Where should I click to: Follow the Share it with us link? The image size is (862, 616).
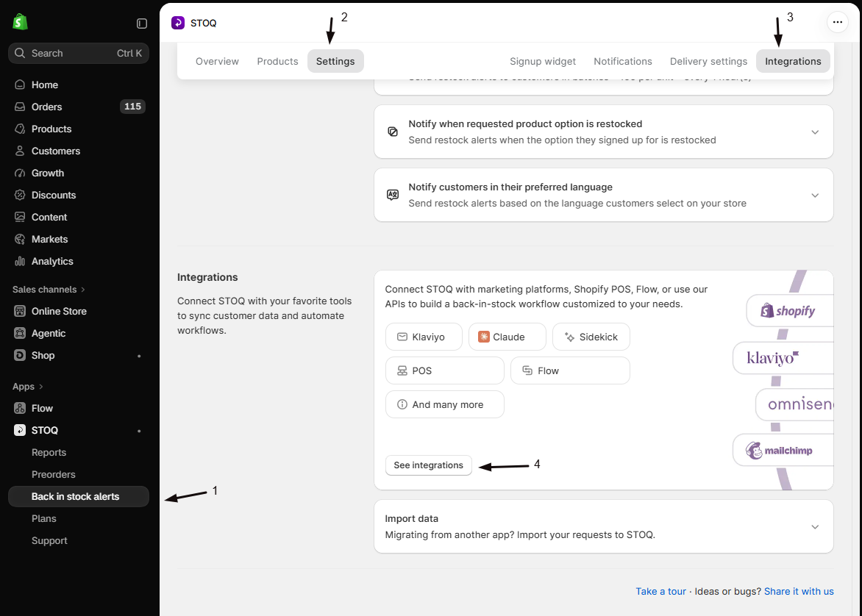799,591
